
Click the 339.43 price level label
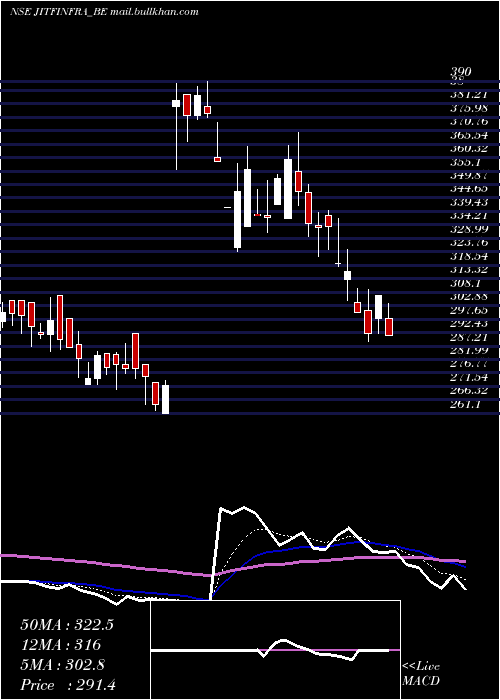468,202
